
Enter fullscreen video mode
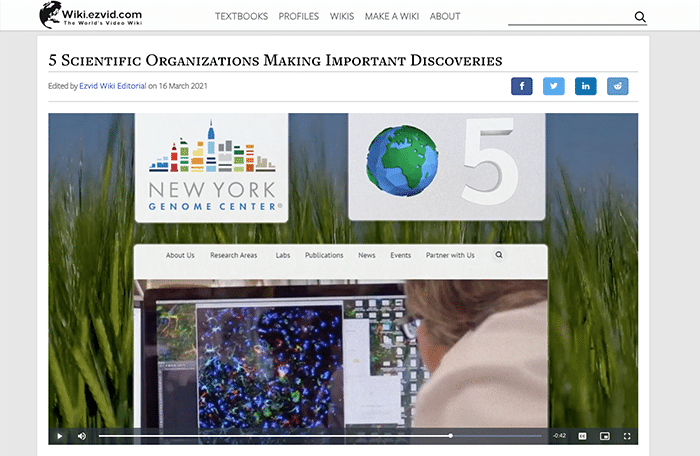(627, 436)
